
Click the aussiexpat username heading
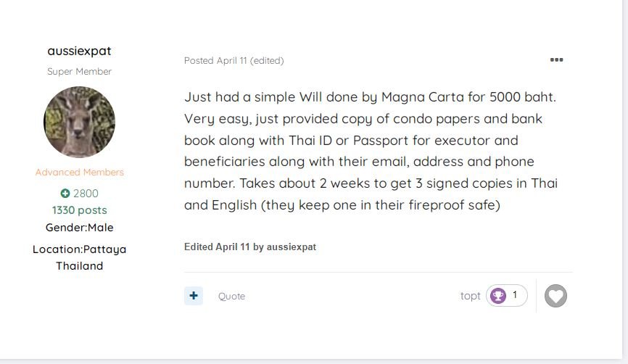[x=79, y=51]
